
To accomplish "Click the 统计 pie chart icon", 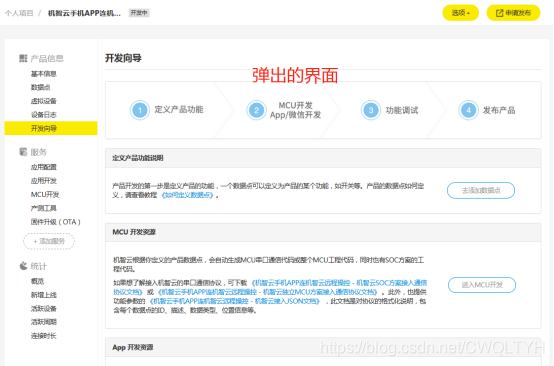I will (x=23, y=266).
